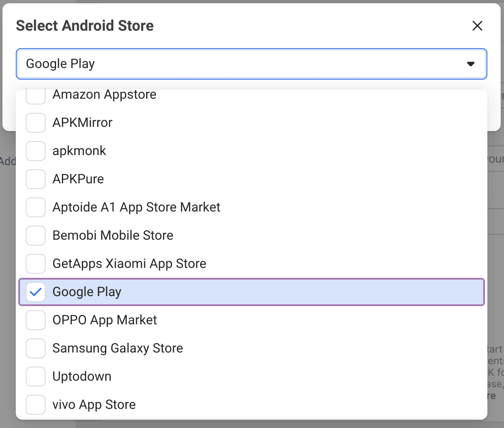
Task: Close the Select Android Store dialog
Action: pyautogui.click(x=477, y=26)
